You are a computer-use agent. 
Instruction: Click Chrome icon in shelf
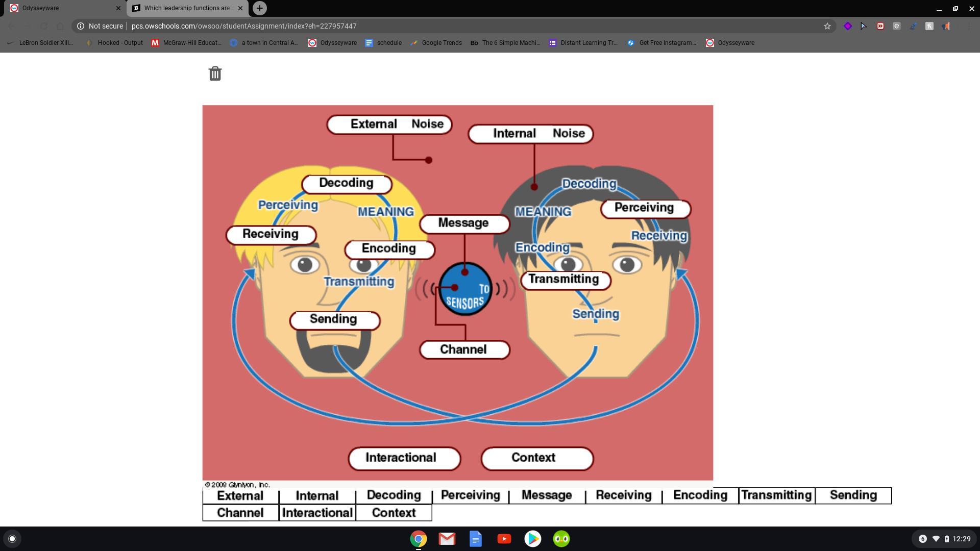(418, 539)
